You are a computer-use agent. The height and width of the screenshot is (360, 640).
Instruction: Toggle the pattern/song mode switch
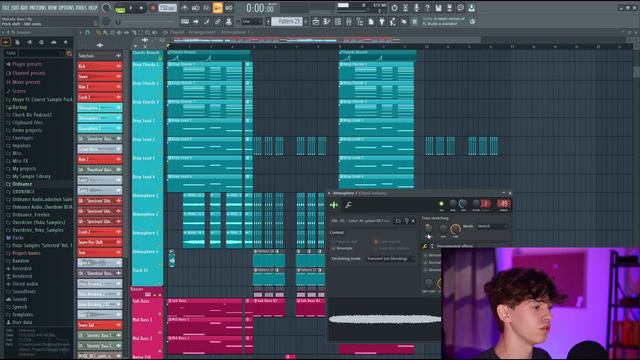tap(120, 8)
